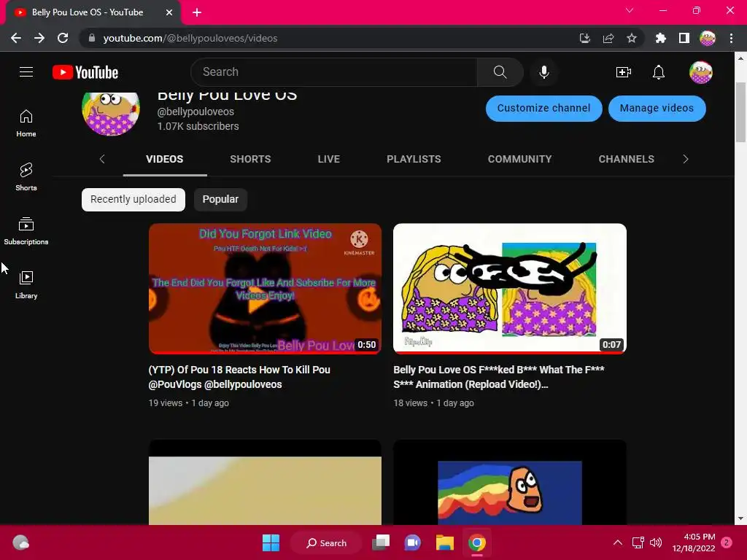747x560 pixels.
Task: Switch to the SHORTS tab
Action: [250, 159]
